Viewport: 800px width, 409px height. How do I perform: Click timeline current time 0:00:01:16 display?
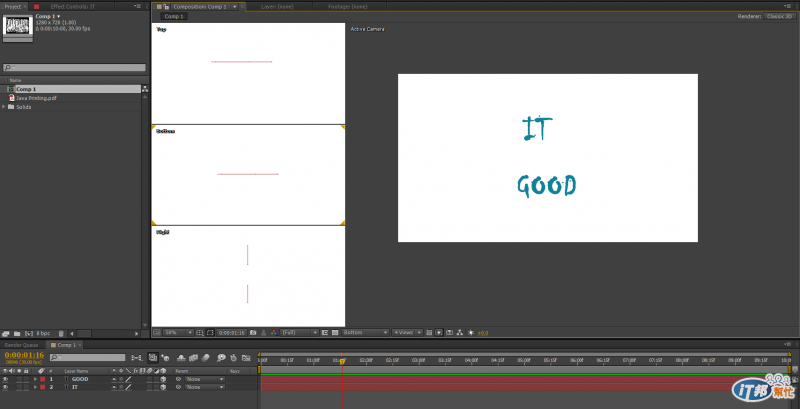point(24,355)
